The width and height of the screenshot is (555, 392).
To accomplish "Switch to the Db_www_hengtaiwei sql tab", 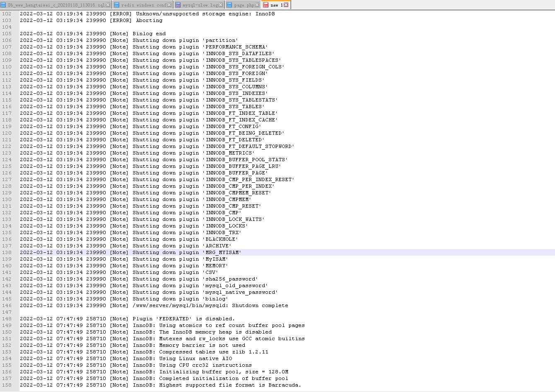I will click(56, 5).
